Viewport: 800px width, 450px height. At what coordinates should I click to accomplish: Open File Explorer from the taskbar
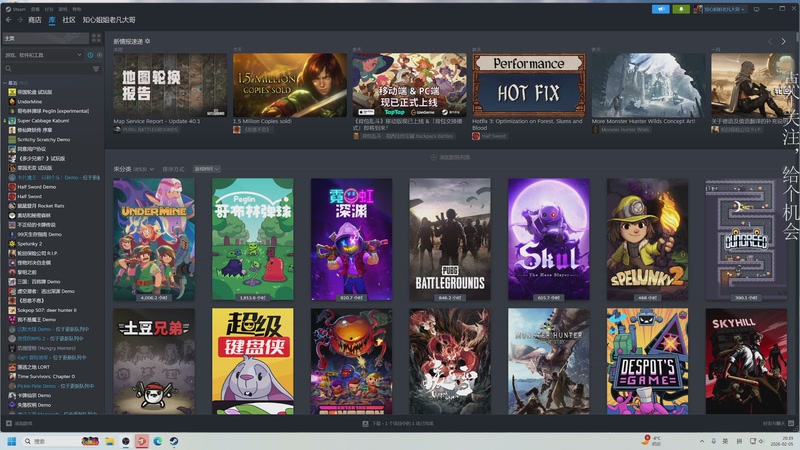[110, 441]
